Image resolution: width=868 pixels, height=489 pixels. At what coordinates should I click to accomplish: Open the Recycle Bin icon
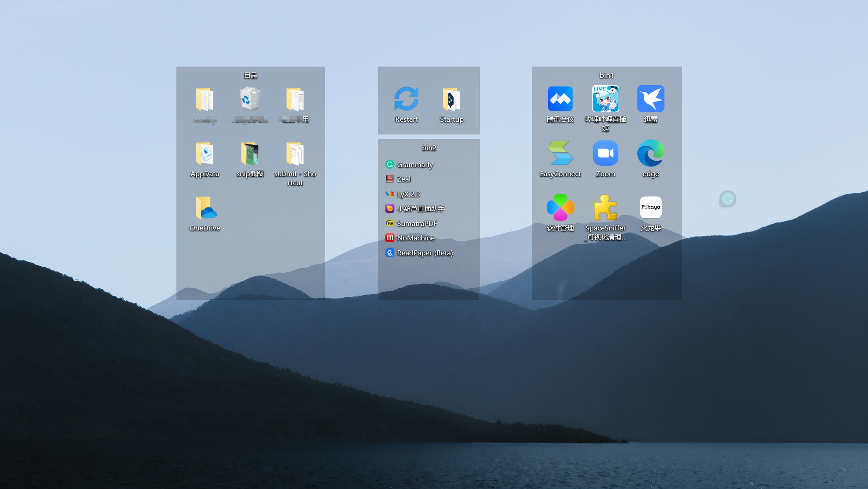pyautogui.click(x=250, y=99)
